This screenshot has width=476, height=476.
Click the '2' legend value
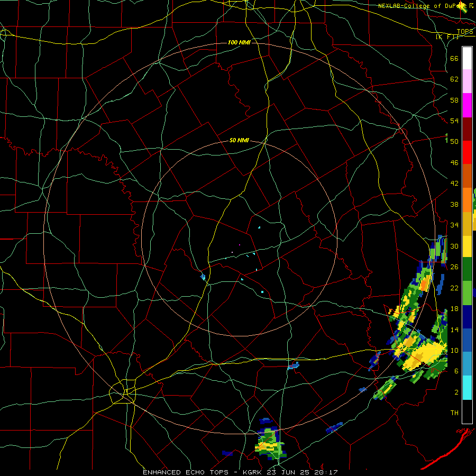456,392
